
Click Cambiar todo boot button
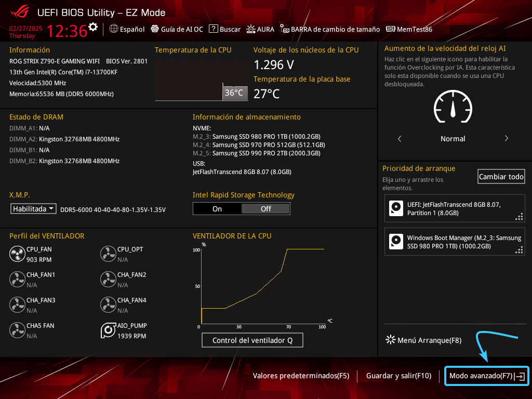(501, 177)
